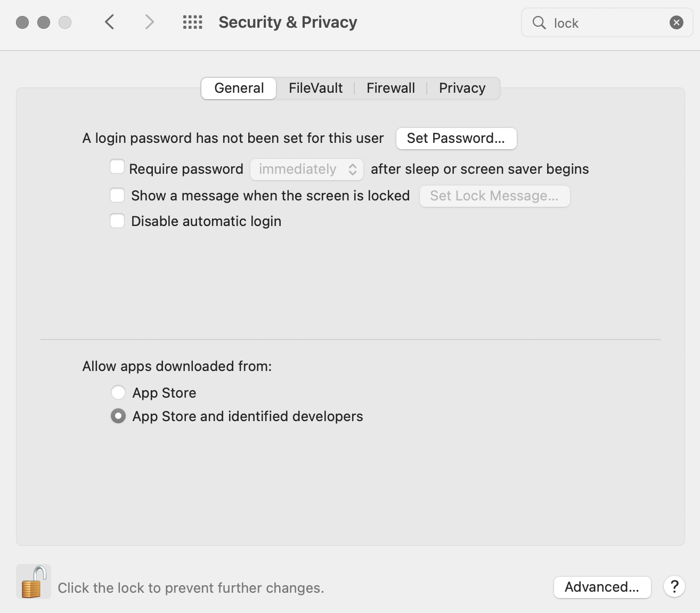Select App Store and identified developers option

[118, 416]
